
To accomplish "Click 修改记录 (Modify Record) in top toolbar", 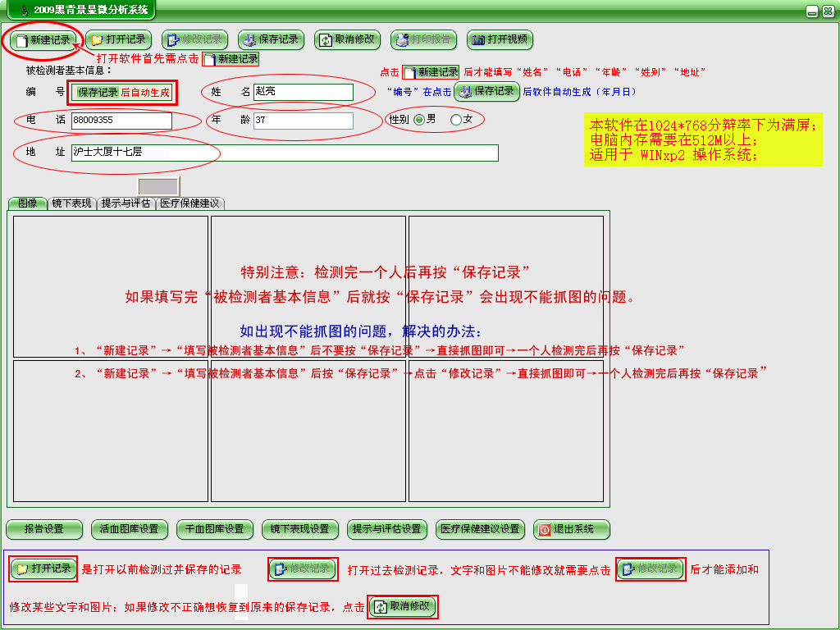I will (x=194, y=39).
